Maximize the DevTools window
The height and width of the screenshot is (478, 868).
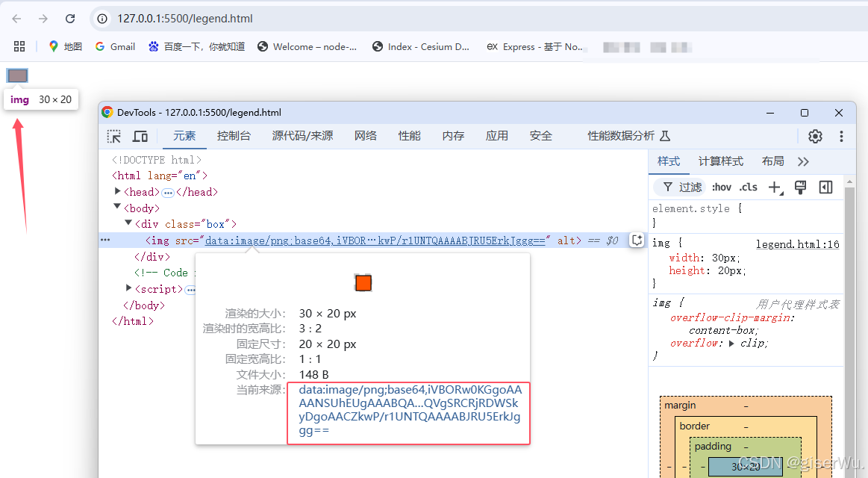click(x=805, y=113)
